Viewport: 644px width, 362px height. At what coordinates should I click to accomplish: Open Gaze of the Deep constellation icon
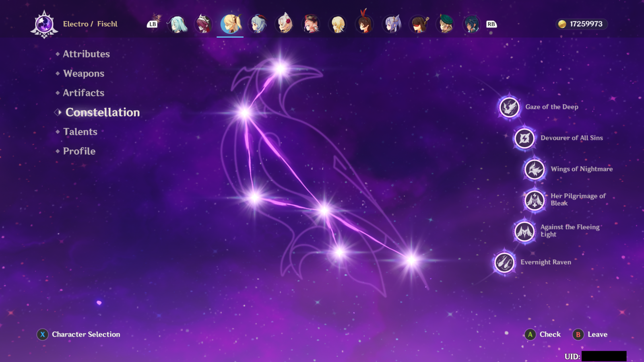pyautogui.click(x=509, y=107)
